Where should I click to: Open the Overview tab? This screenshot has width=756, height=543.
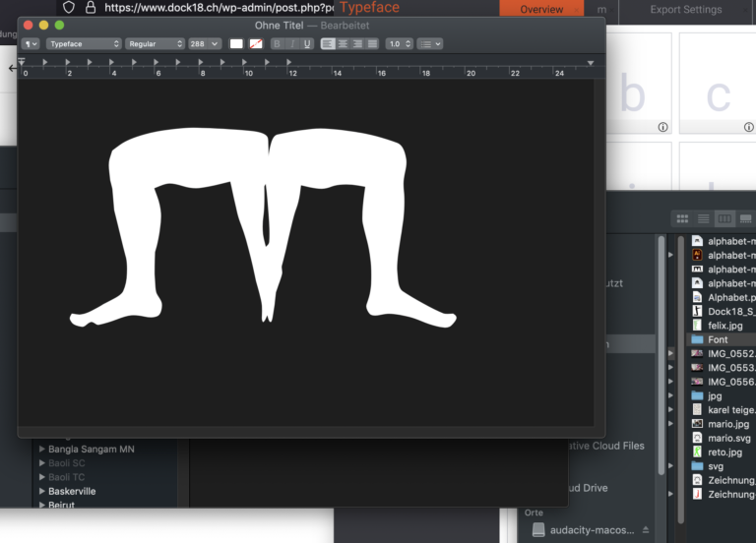pyautogui.click(x=541, y=10)
